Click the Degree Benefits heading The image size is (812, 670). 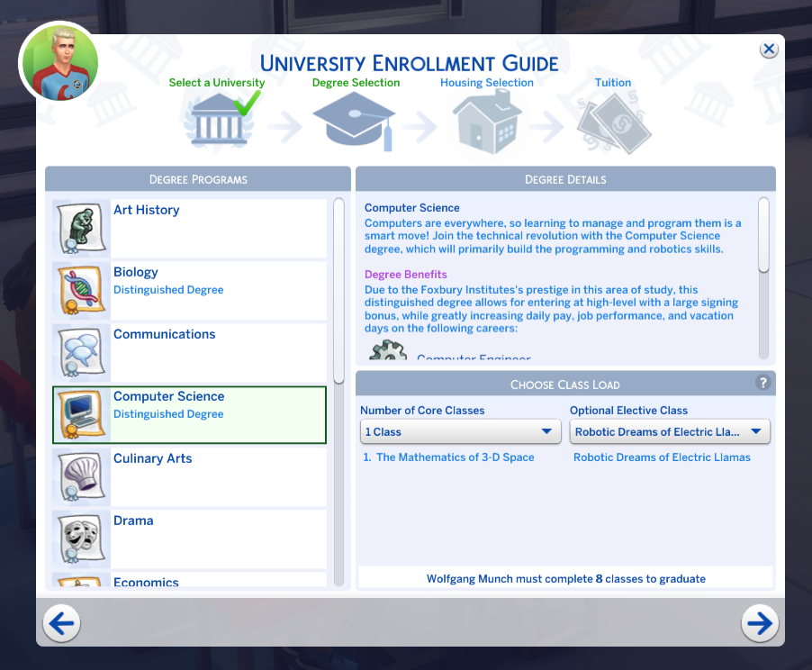(405, 274)
